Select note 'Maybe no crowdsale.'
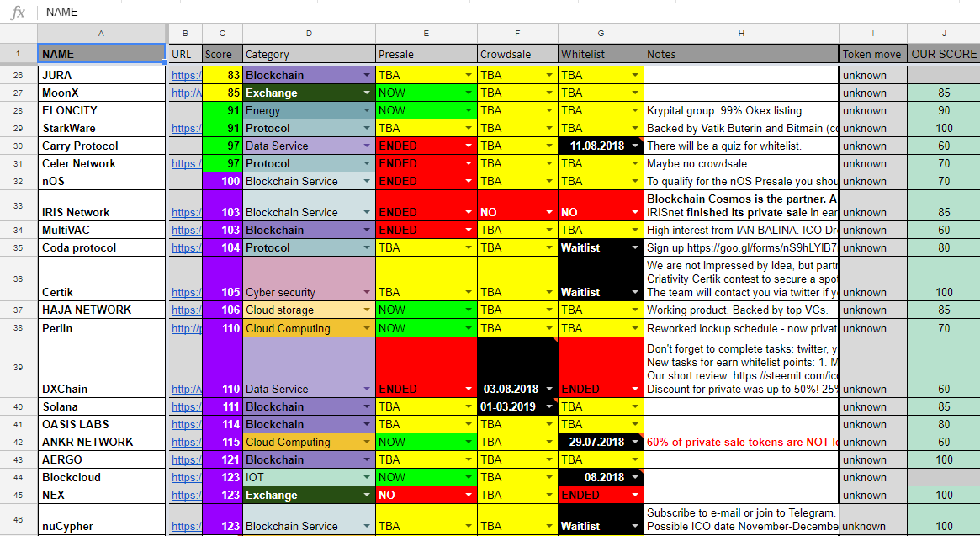The width and height of the screenshot is (980, 536). 741,164
